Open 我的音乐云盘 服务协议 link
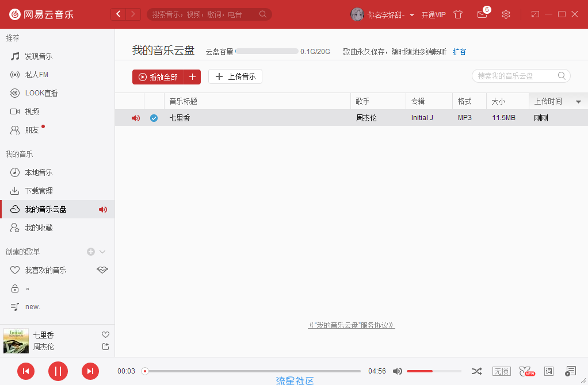588x385 pixels. 352,325
